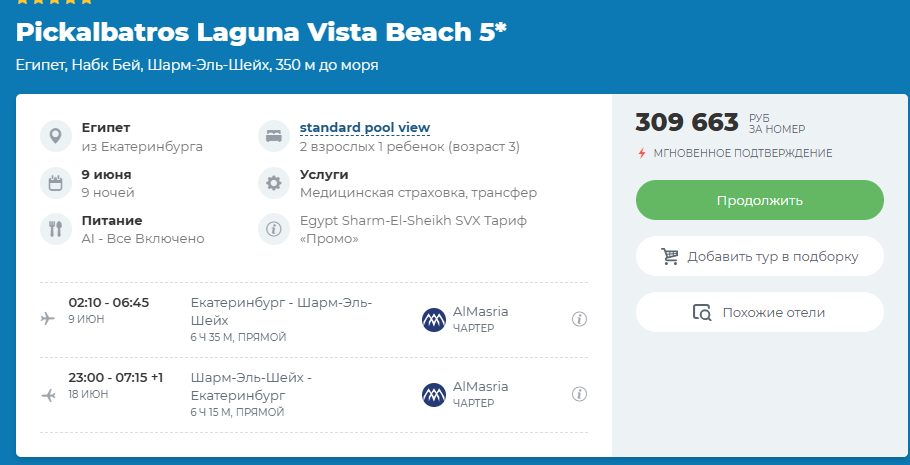Click the bed icon for room type
Screen dimensions: 910x465
272,136
